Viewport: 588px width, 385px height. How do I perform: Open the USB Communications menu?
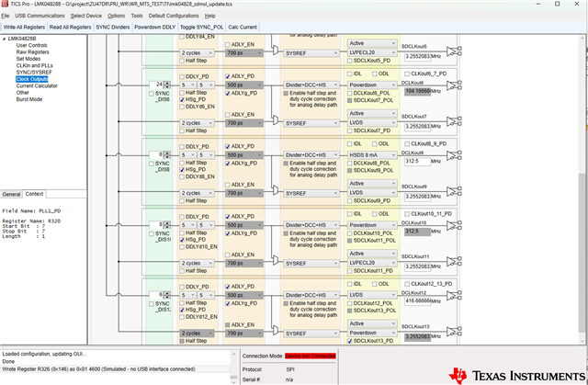40,16
